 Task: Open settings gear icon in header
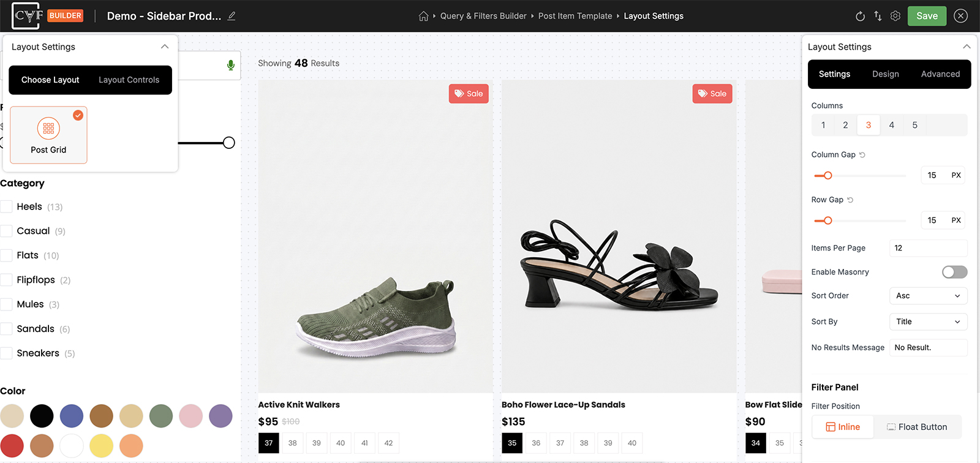coord(895,16)
